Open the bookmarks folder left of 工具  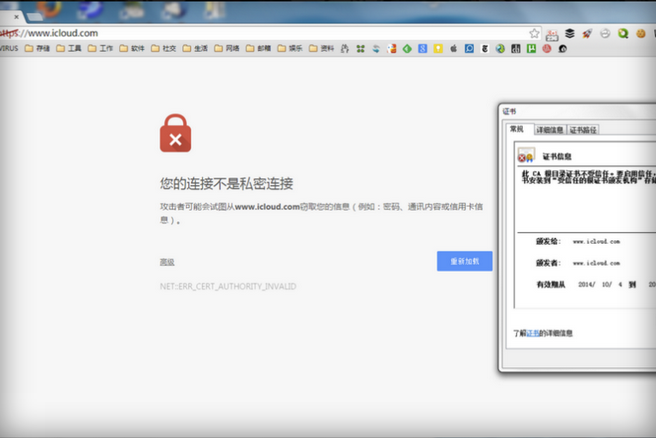(x=37, y=49)
